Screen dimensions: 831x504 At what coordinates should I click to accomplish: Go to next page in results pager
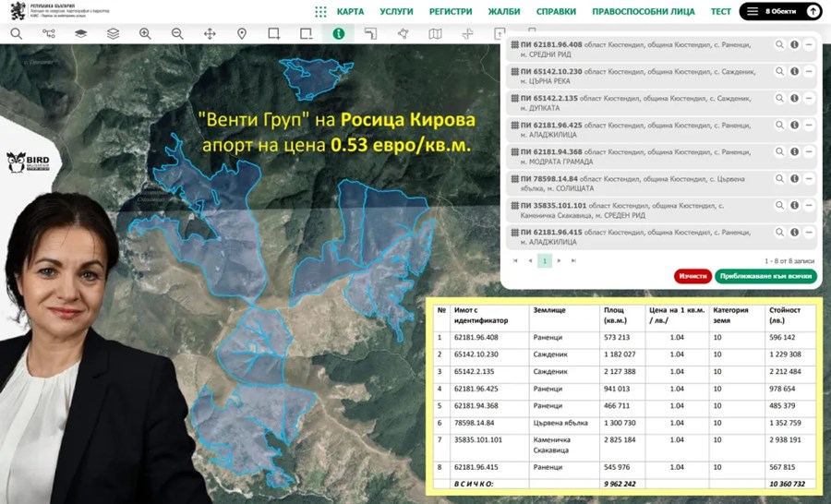[559, 261]
